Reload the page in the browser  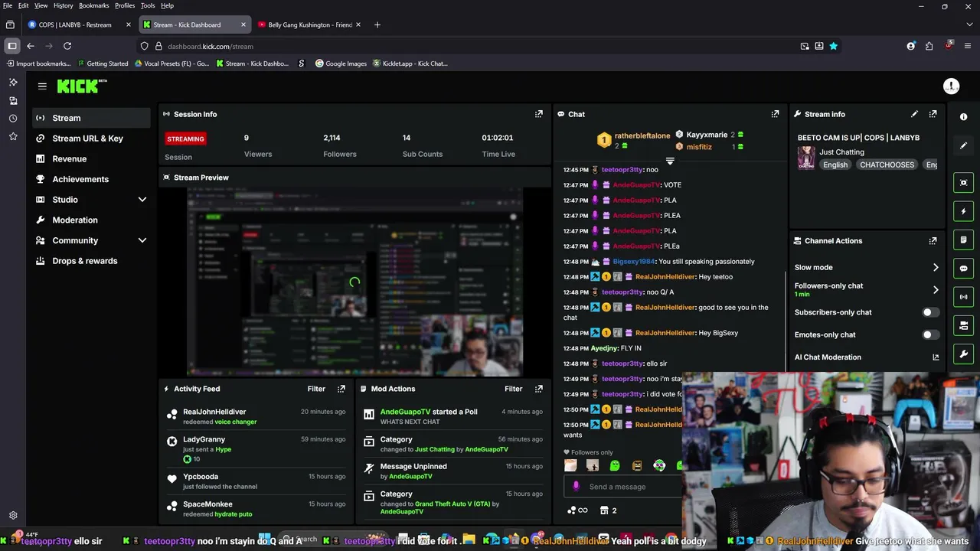(67, 46)
